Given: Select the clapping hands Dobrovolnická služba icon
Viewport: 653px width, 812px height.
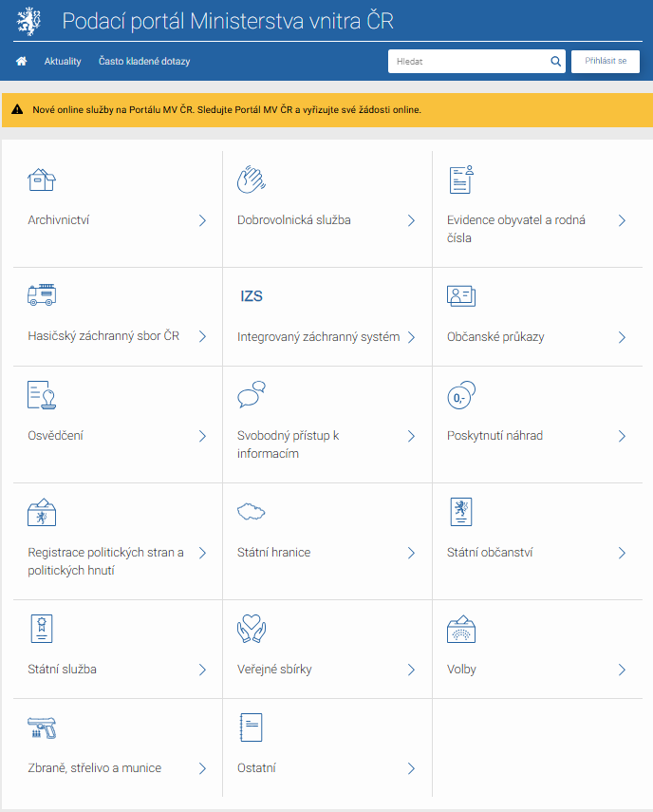Looking at the screenshot, I should tap(252, 179).
